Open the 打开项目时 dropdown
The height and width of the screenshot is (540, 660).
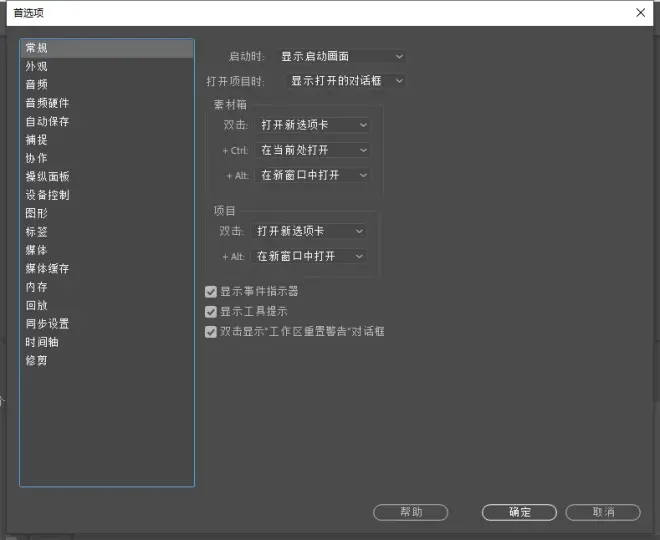click(346, 81)
